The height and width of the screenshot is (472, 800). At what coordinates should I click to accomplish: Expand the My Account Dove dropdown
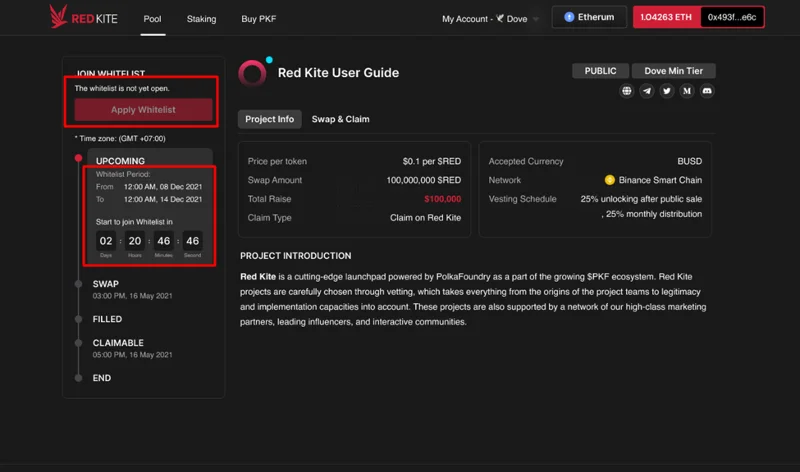tap(490, 19)
